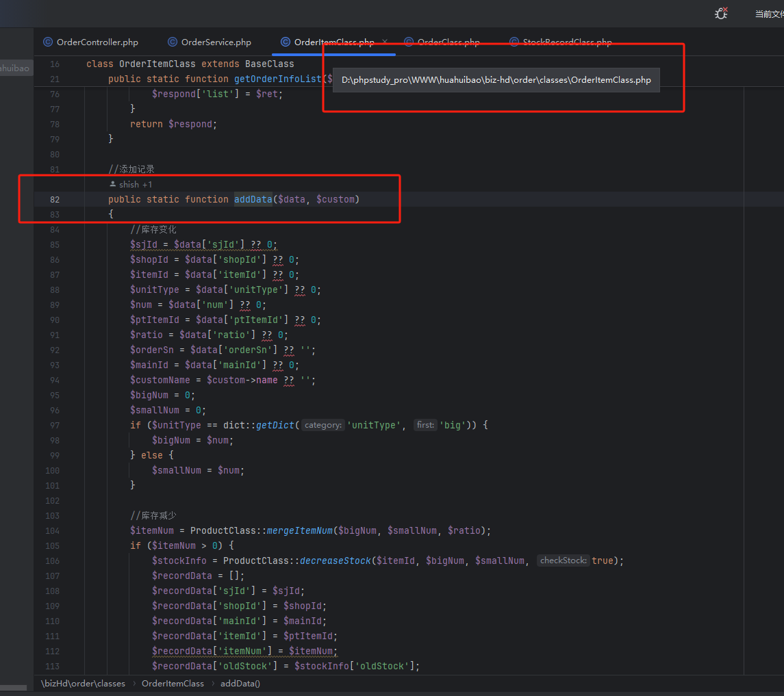Viewport: 784px width, 696px height.
Task: Open the debug listener bug icon
Action: 721,14
